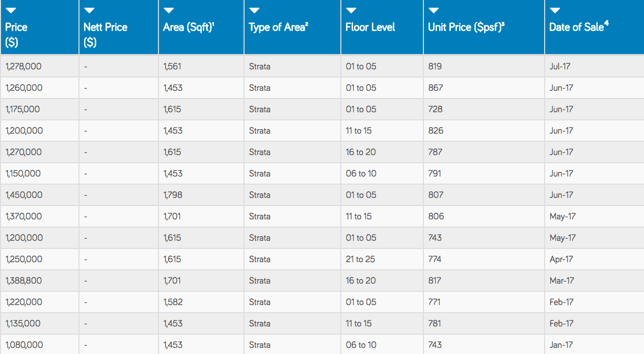Viewport: 644px width, 354px height.
Task: Click the unit price 807
Action: [x=436, y=195]
